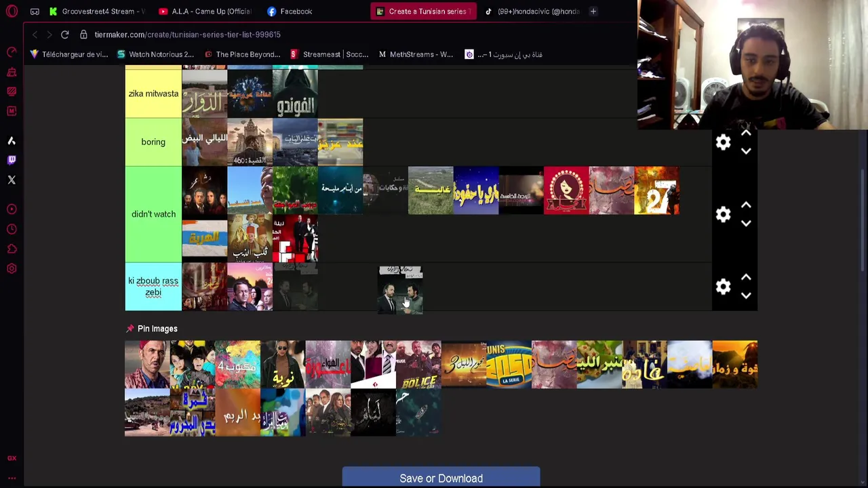Screen dimensions: 868x488
Task: Click the Pin Images label
Action: tap(157, 329)
